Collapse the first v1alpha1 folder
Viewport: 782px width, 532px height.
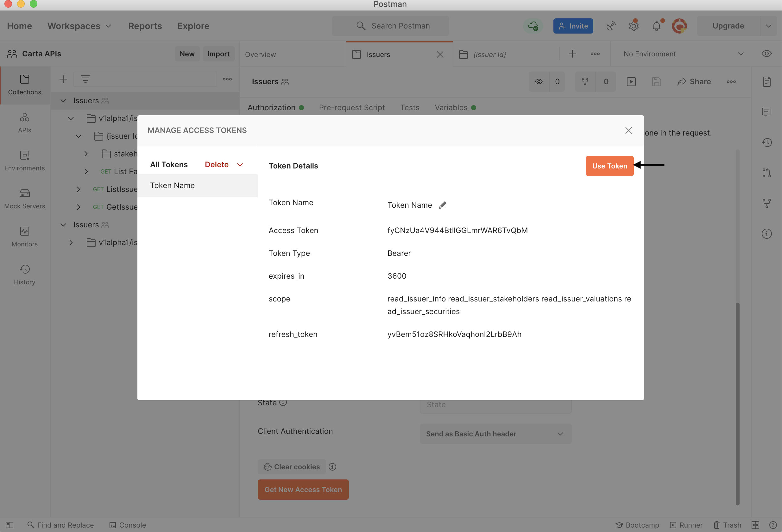pyautogui.click(x=71, y=118)
